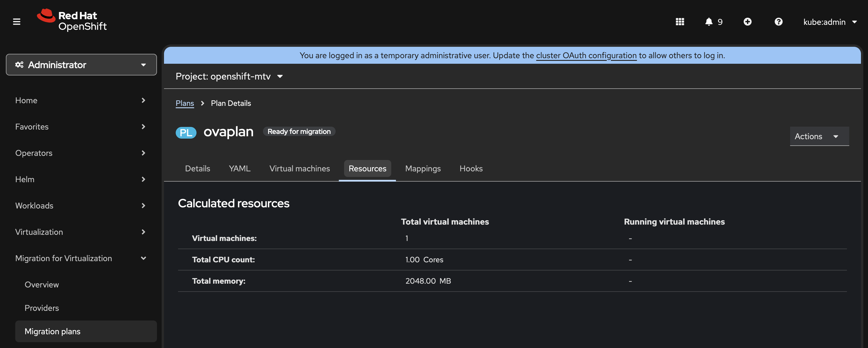This screenshot has width=868, height=348.
Task: Open the Project openshift-mtv dropdown
Action: point(229,76)
